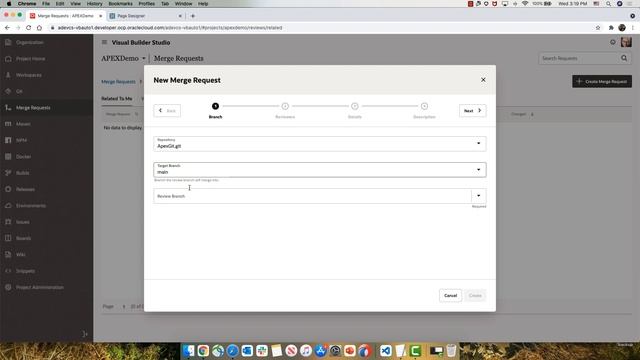Open Workspaces from the sidebar
This screenshot has width=640, height=360.
click(29, 75)
